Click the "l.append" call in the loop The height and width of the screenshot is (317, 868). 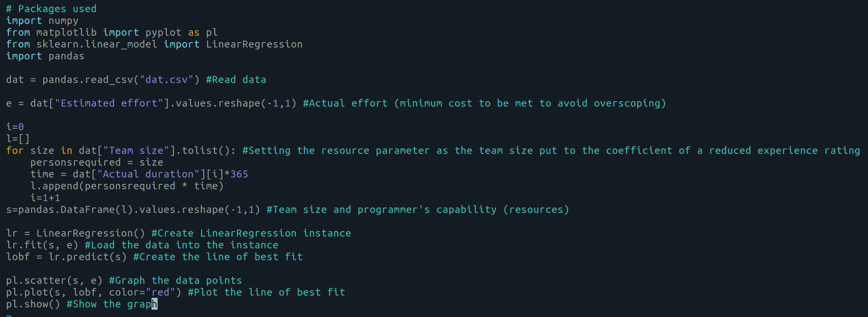pos(54,186)
